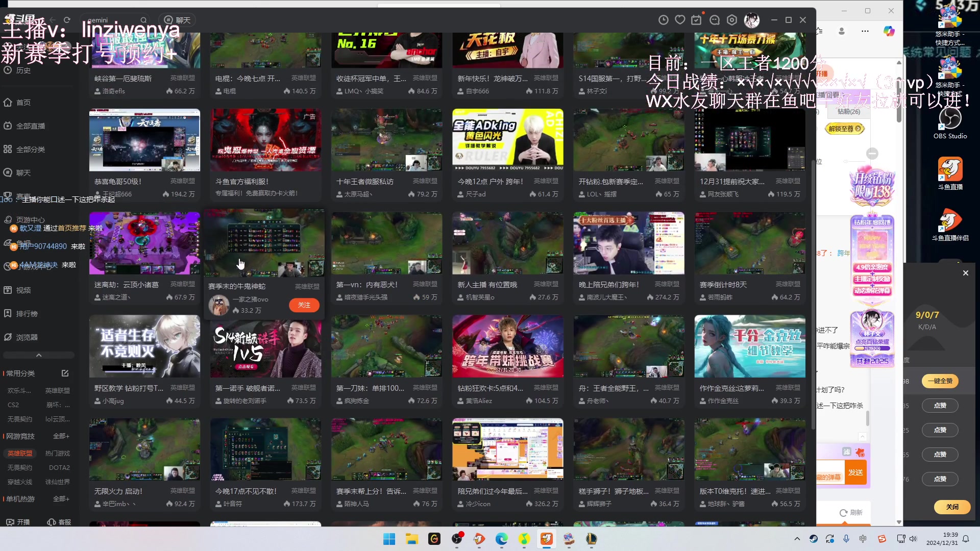Open volume control in system tray
The image size is (980, 551).
tap(913, 539)
